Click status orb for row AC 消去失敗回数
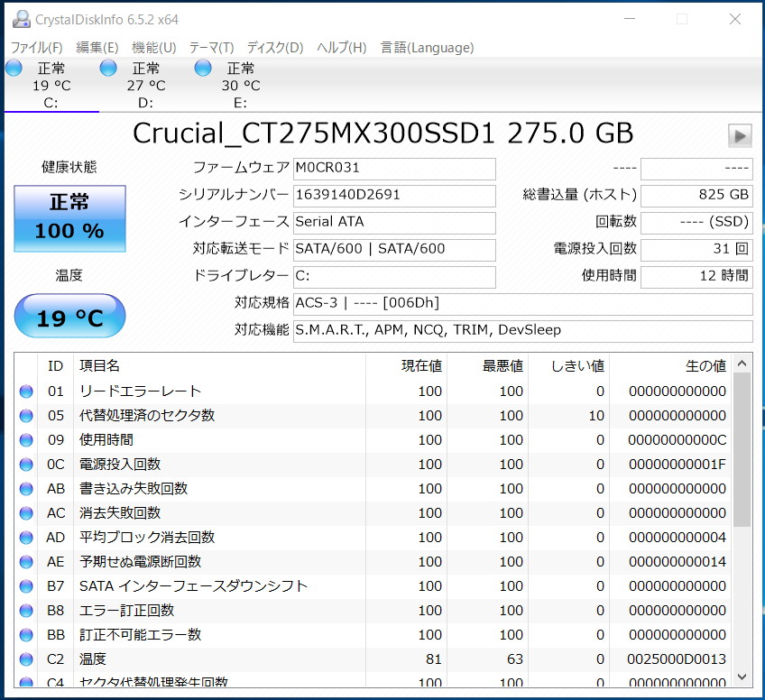This screenshot has height=700, width=765. [26, 513]
